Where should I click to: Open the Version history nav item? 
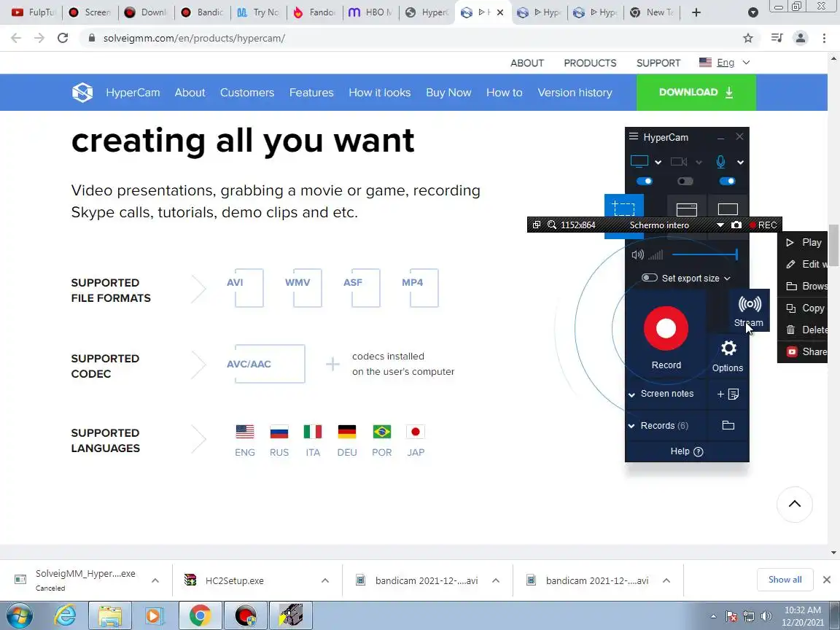(x=575, y=92)
